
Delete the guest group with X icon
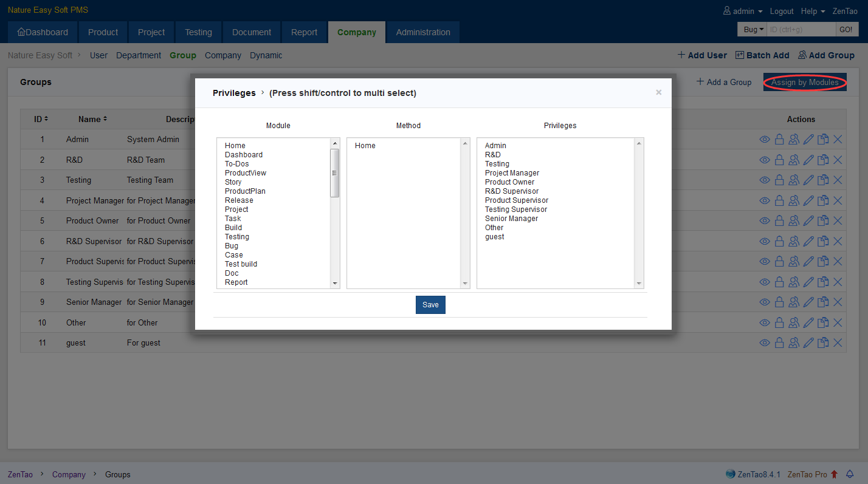[x=837, y=343]
